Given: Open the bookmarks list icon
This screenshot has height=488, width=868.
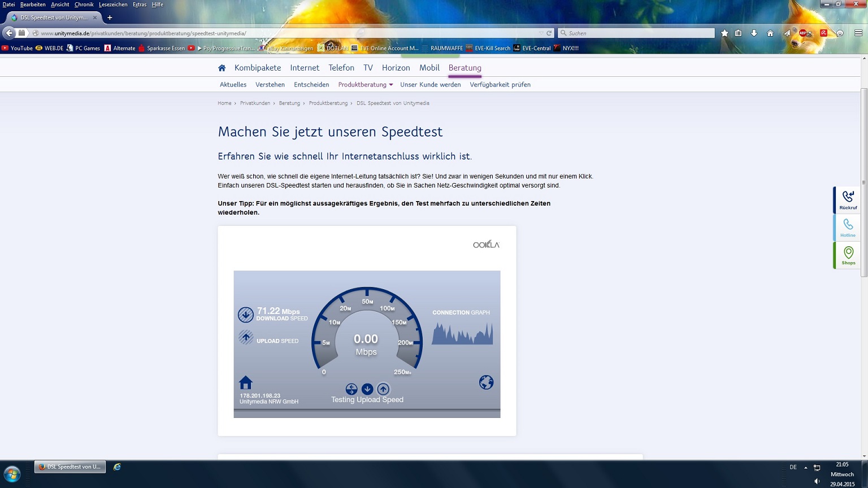Looking at the screenshot, I should [739, 33].
